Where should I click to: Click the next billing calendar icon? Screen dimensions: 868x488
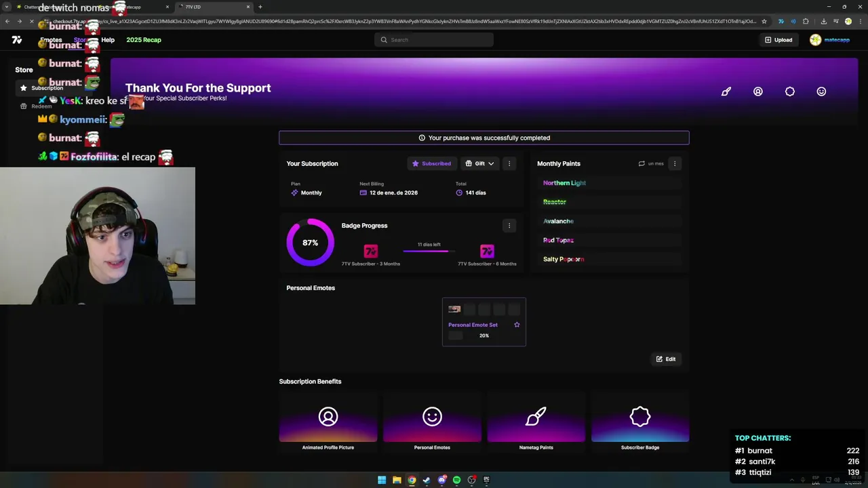363,192
